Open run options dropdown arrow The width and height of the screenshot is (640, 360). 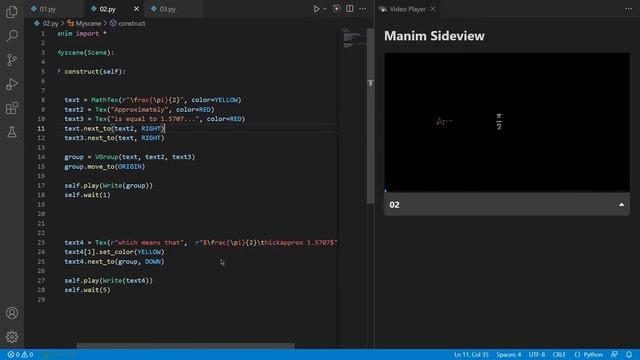click(325, 9)
